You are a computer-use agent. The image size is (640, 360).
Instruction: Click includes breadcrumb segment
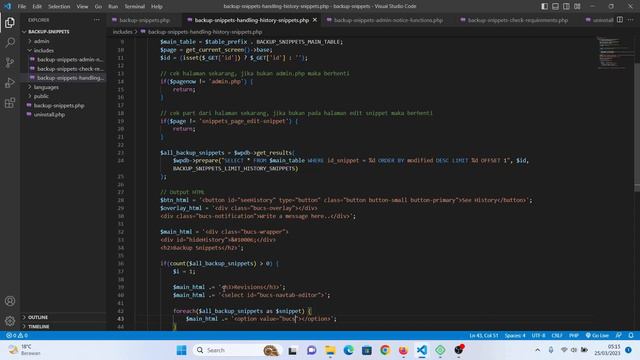coord(122,32)
